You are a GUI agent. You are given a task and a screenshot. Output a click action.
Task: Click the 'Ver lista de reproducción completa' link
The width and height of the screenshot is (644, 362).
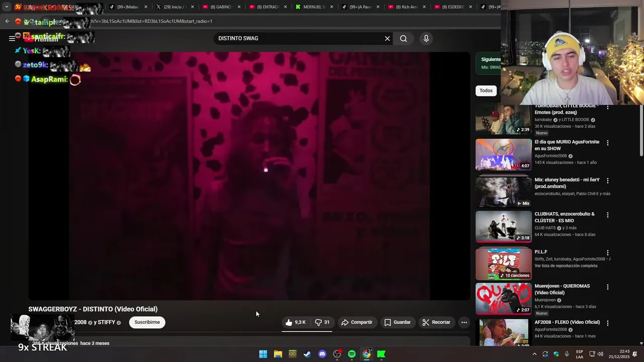tap(566, 266)
